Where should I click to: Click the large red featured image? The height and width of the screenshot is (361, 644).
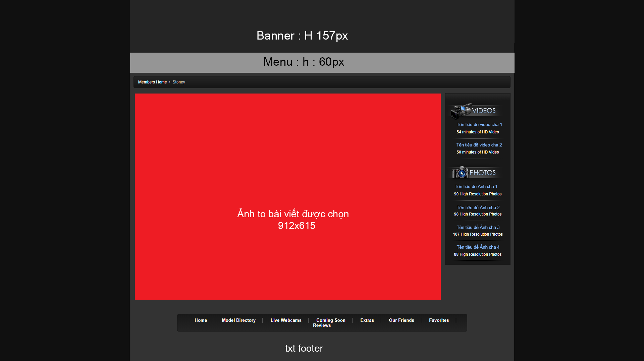pos(288,196)
